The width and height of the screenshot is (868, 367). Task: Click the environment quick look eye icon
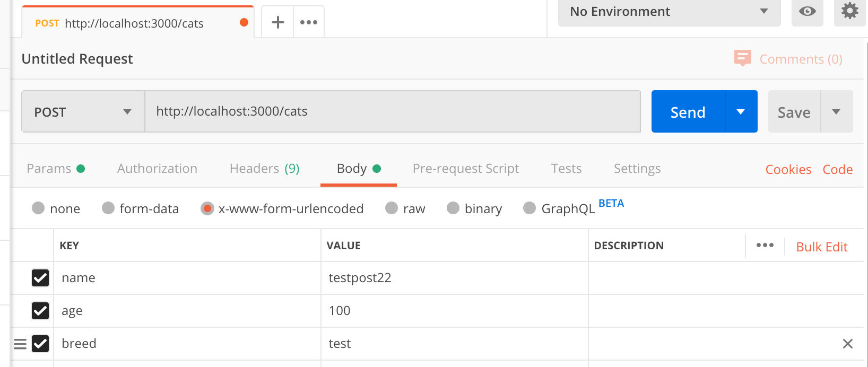coord(807,12)
